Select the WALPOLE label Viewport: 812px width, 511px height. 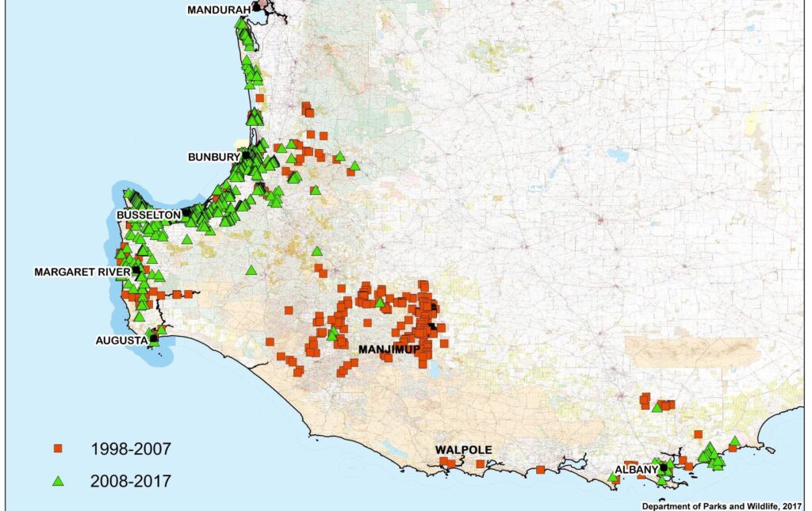(463, 450)
